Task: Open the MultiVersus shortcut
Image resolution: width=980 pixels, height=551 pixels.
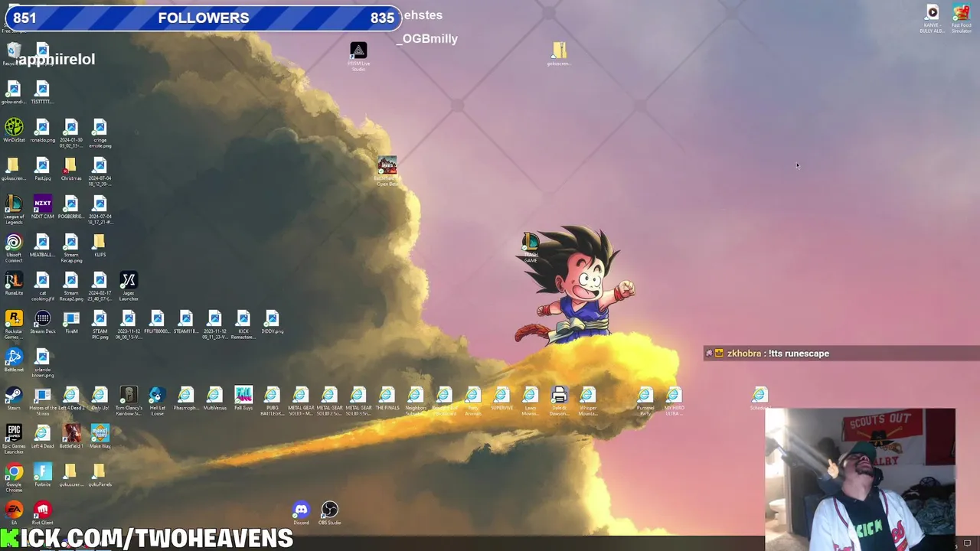Action: (x=214, y=398)
